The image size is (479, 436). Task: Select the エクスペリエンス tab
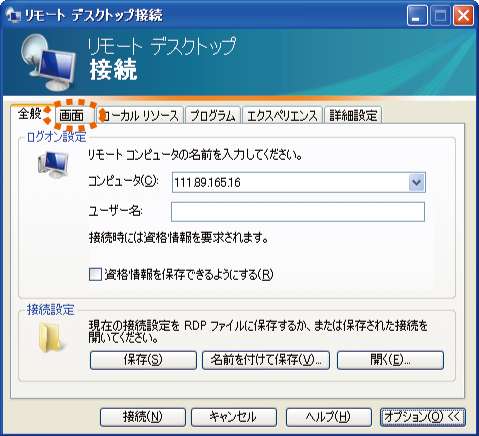point(282,115)
